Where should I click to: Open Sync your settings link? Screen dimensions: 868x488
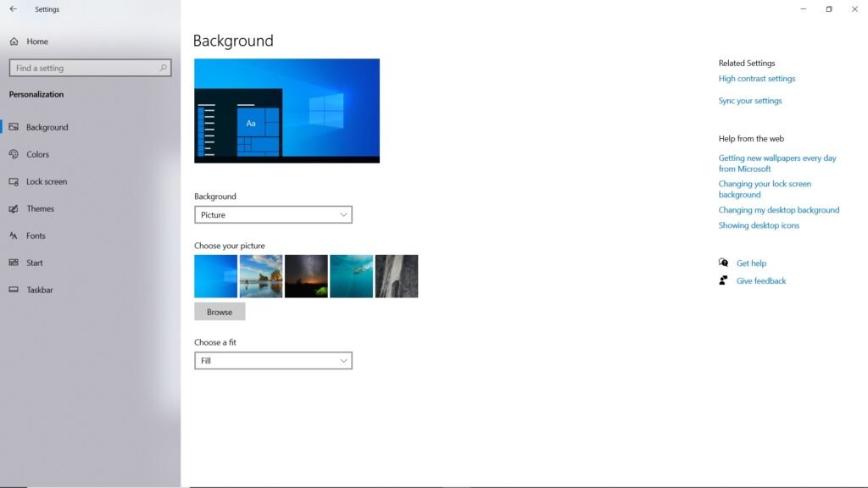point(750,101)
